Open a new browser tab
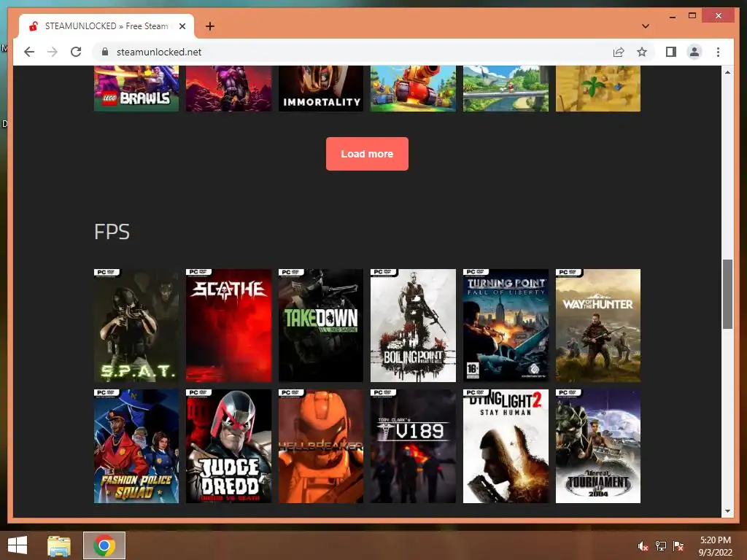Viewport: 747px width, 560px height. 209,26
